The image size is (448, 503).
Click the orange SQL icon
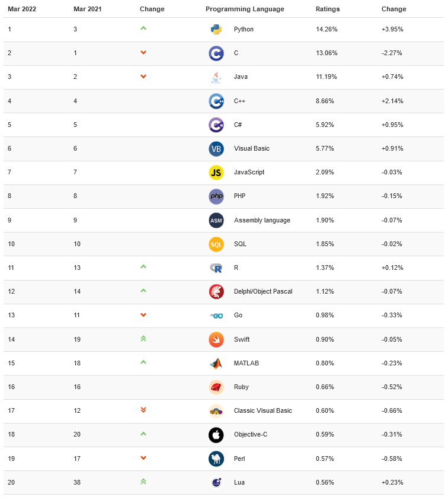click(x=216, y=244)
